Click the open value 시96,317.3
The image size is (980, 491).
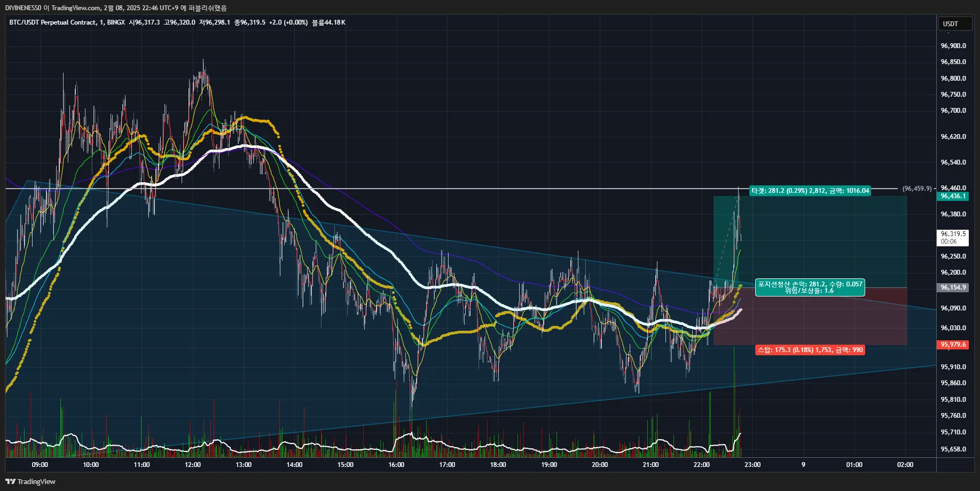pyautogui.click(x=144, y=22)
